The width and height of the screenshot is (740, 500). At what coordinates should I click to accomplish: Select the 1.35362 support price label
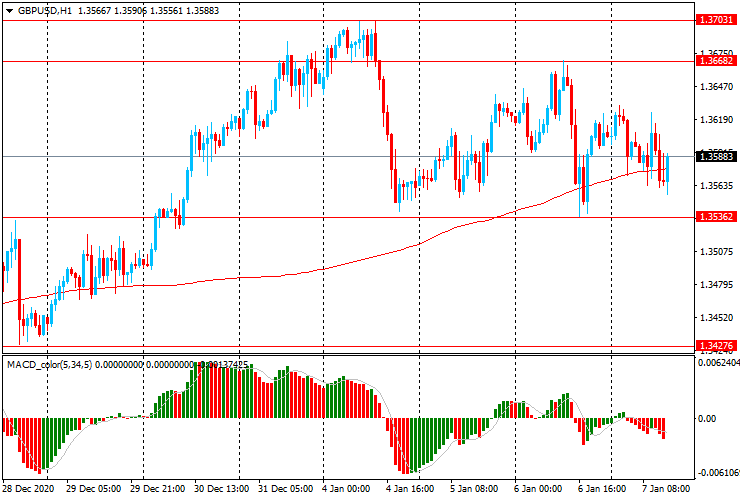click(x=716, y=217)
